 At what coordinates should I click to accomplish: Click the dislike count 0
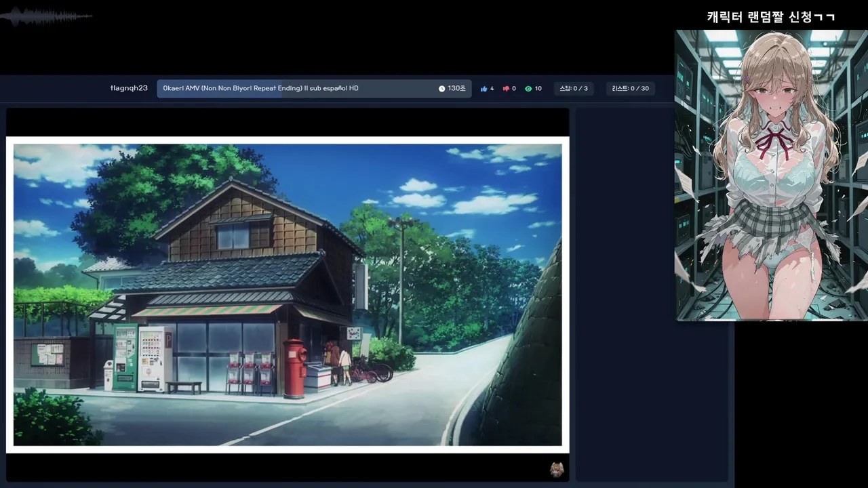click(514, 89)
